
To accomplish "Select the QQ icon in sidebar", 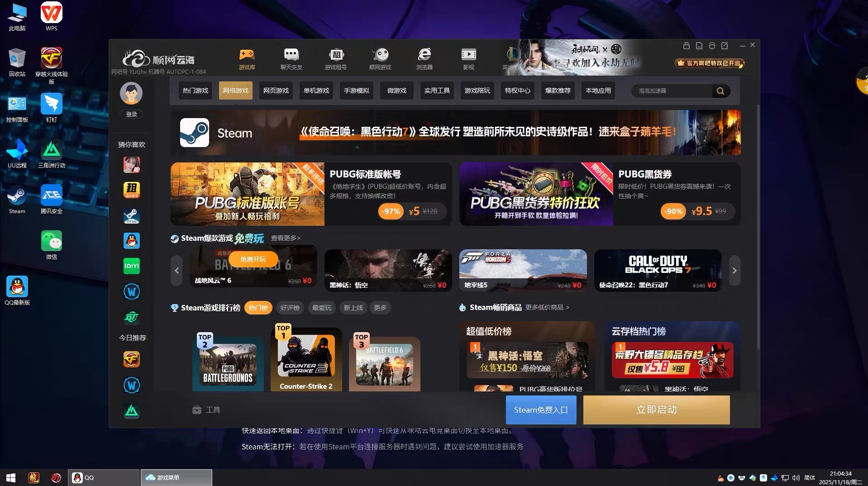I will tap(131, 240).
